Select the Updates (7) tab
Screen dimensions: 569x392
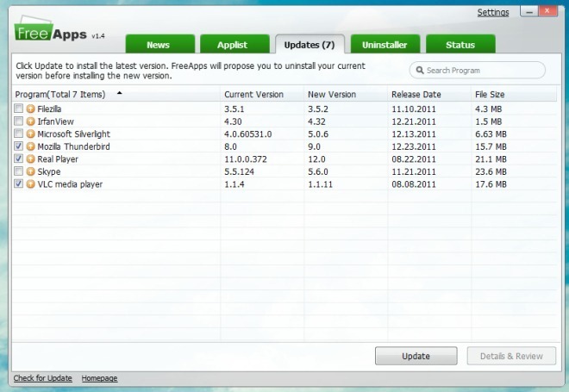pos(310,44)
